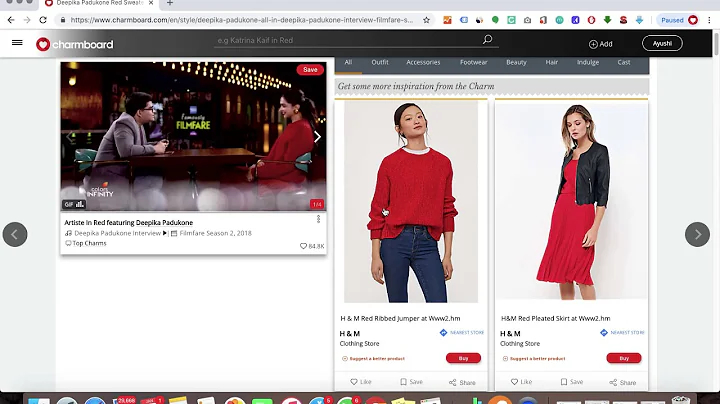Click the green download arrow extension icon
This screenshot has height=404, width=720.
coord(607,20)
